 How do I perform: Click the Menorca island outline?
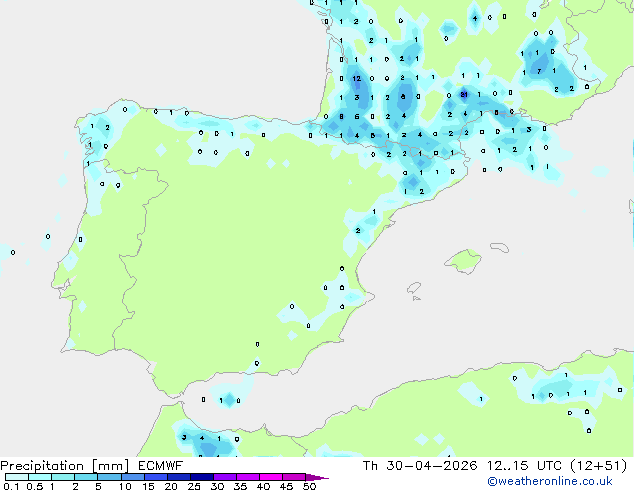pyautogui.click(x=499, y=247)
